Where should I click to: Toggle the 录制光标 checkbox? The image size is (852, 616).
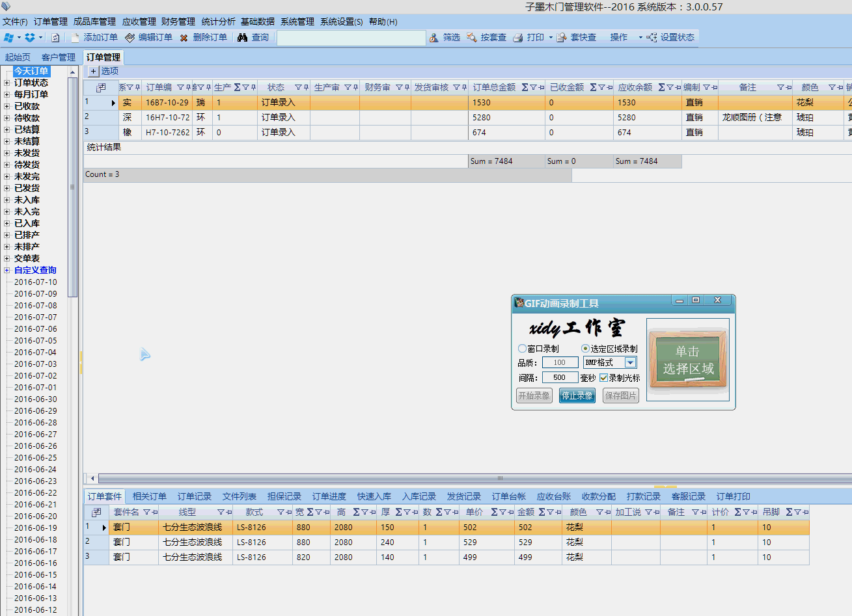coord(603,378)
